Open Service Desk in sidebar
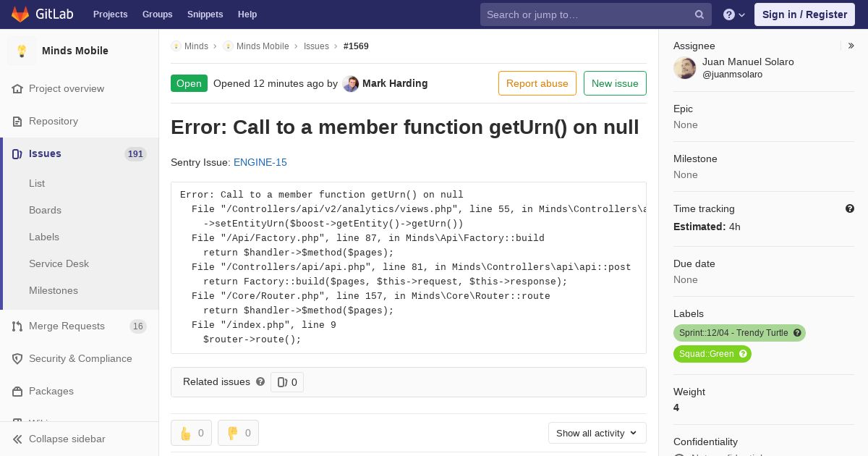The height and width of the screenshot is (456, 868). pos(59,263)
